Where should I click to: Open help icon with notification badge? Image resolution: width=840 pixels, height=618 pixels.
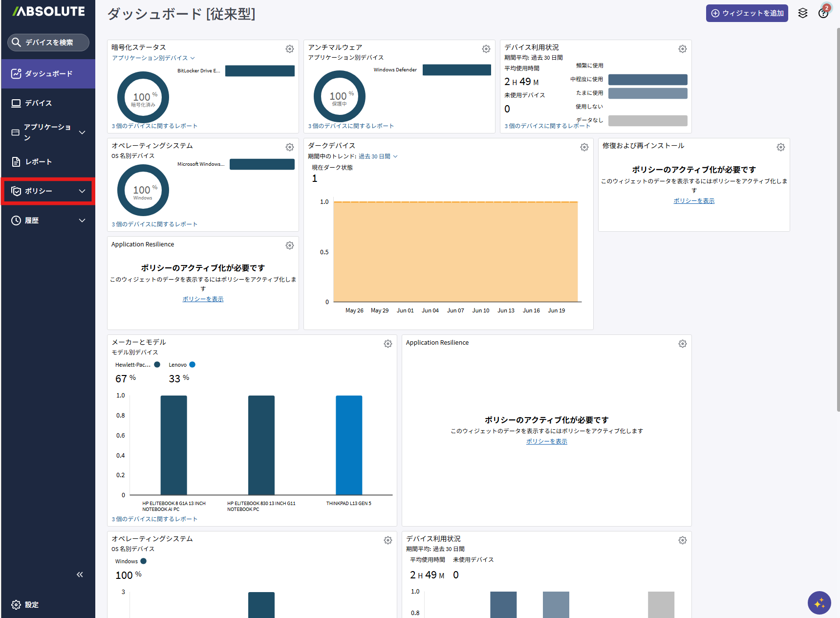pyautogui.click(x=824, y=12)
